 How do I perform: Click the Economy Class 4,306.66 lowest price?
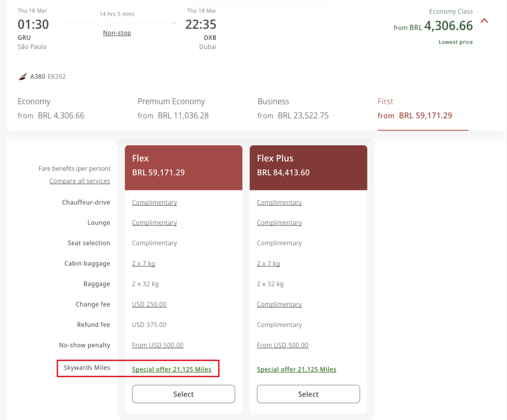[x=433, y=26]
